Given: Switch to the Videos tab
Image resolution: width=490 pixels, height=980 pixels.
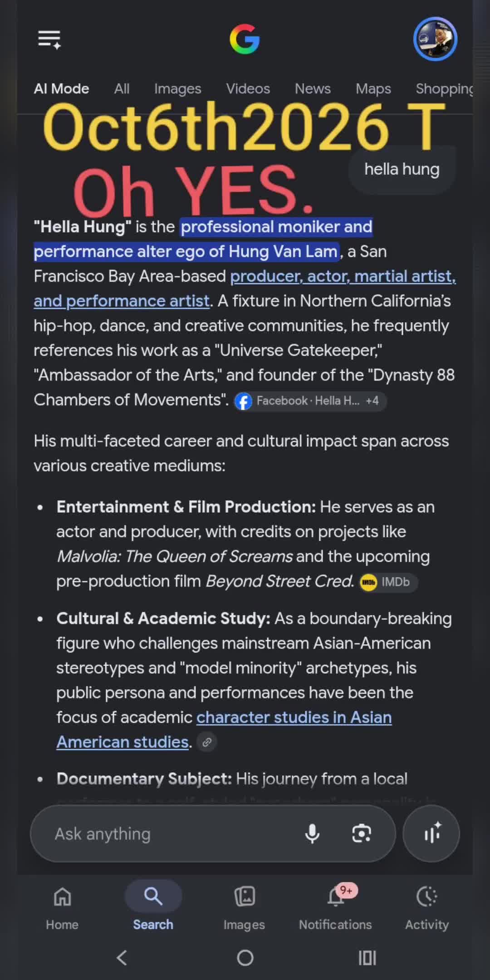Looking at the screenshot, I should pyautogui.click(x=248, y=88).
